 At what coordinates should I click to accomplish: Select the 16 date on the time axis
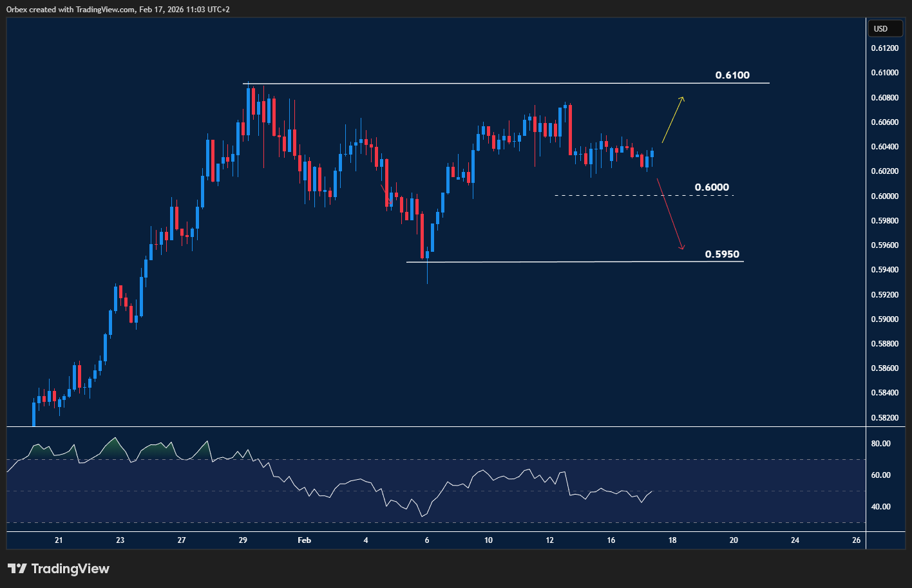click(611, 540)
